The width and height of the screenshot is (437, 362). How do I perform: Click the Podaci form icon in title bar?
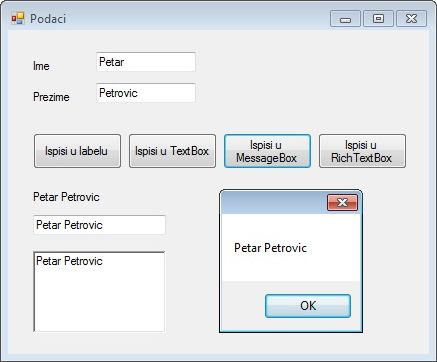(x=18, y=18)
